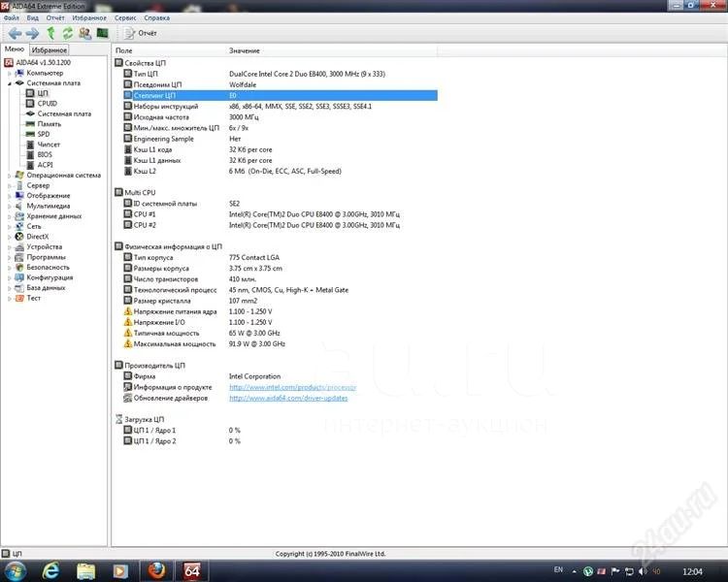
Task: Click the Конфигурация icon in tree
Action: pos(19,277)
